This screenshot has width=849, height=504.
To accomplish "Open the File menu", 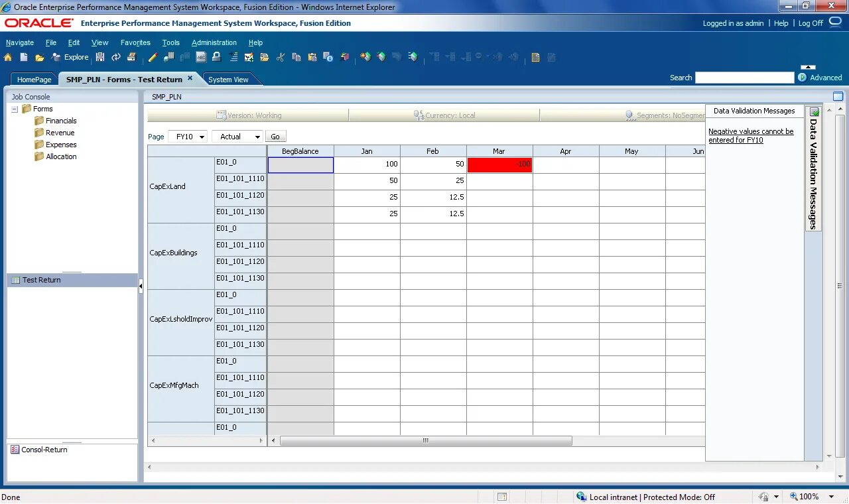I will (51, 42).
